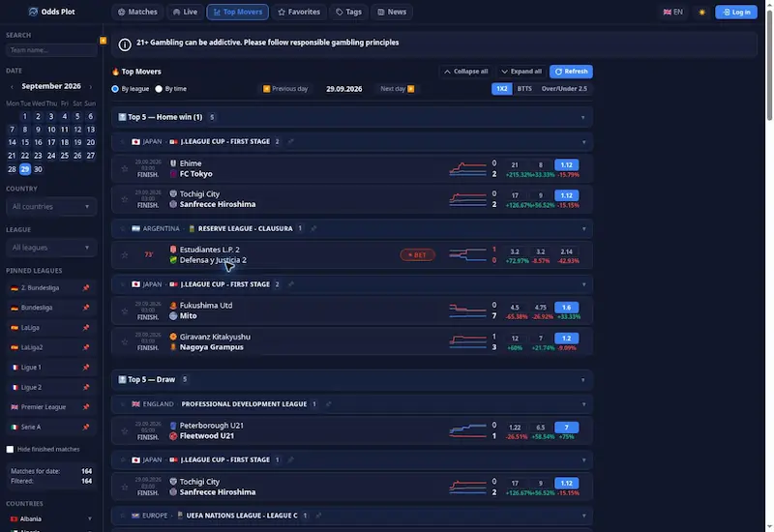
Task: Unpin LaLiga2 from pinned leagues
Action: click(x=86, y=347)
